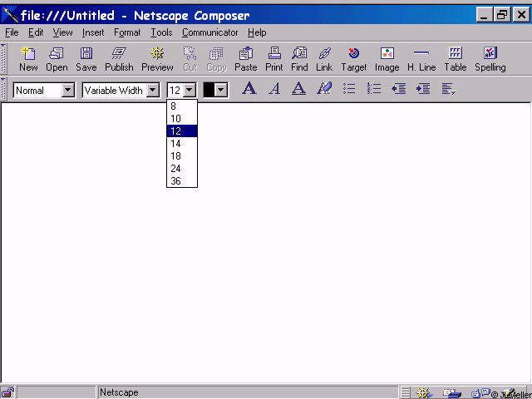The image size is (532, 399).
Task: Select highlighted font size 12 in list
Action: click(x=182, y=131)
